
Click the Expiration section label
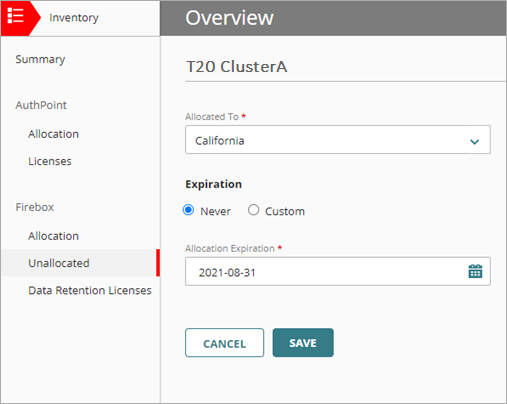213,184
